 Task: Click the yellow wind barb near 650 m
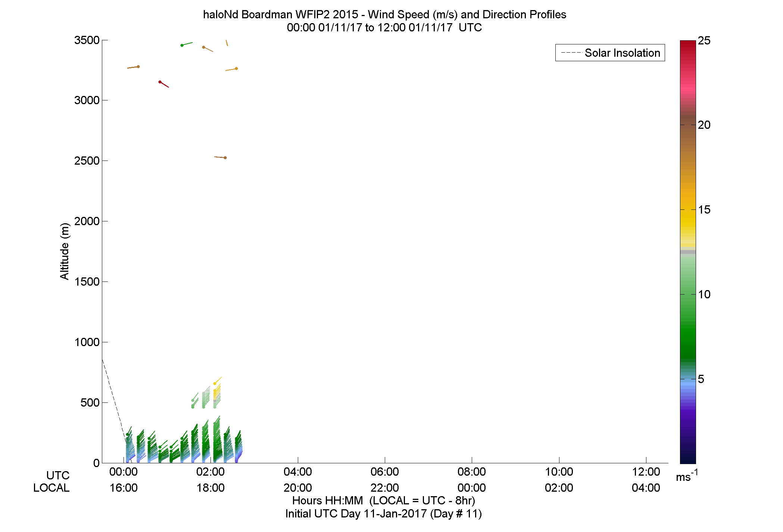(x=218, y=380)
